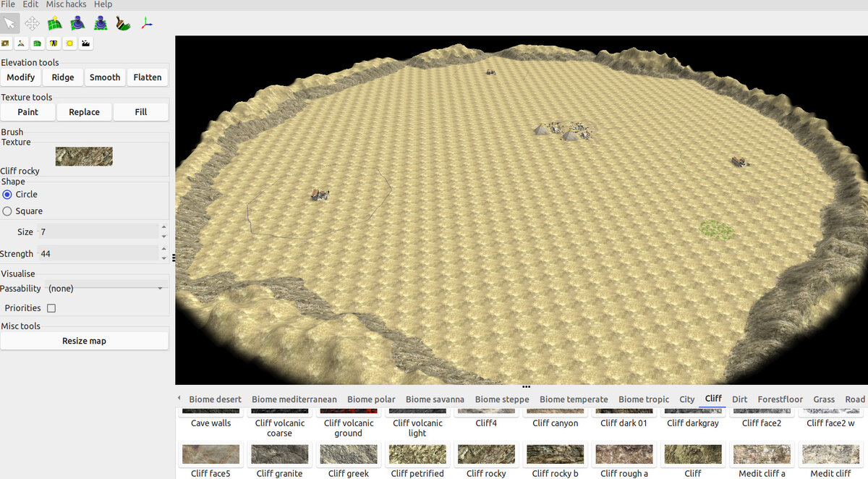
Task: Select the Square brush shape
Action: 7,211
